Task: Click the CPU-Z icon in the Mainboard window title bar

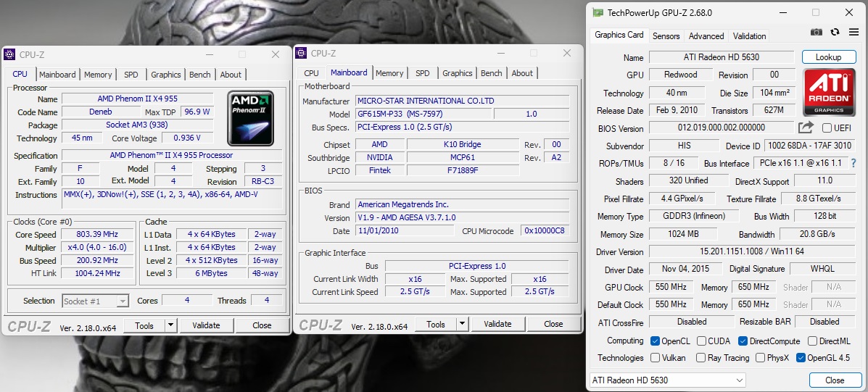Action: point(301,53)
